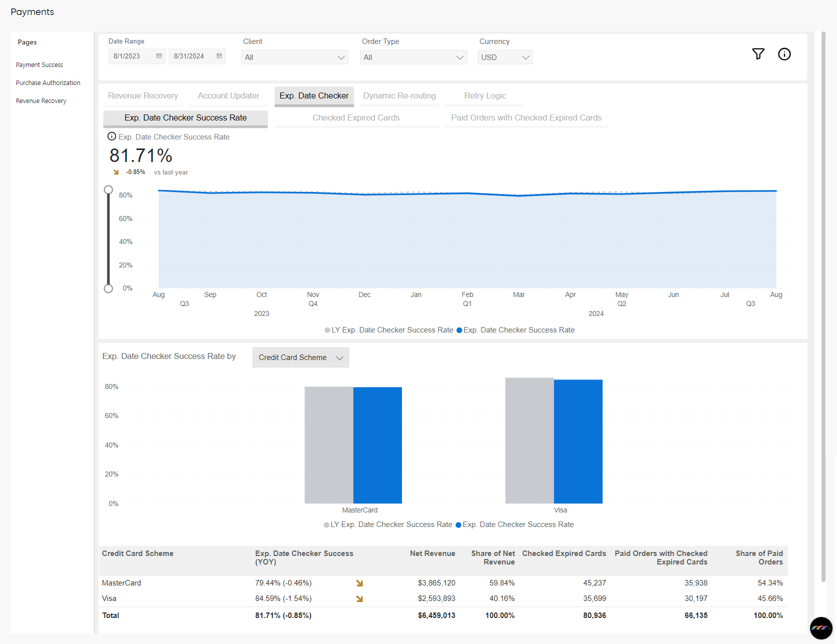Viewport: 837px width, 644px height.
Task: Select the gray MasterCard last-year bar
Action: 329,445
